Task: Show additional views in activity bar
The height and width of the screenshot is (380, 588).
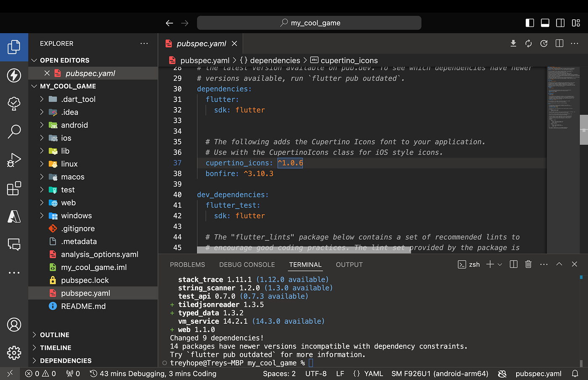Action: (x=14, y=273)
